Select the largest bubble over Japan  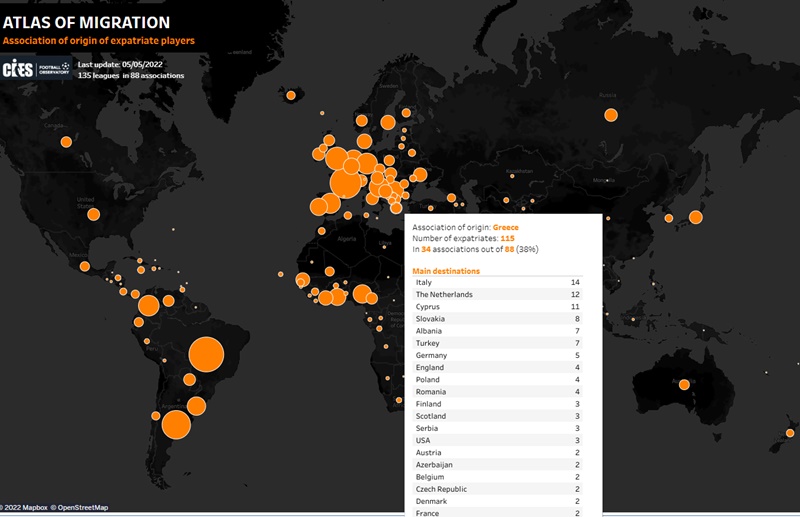click(695, 217)
